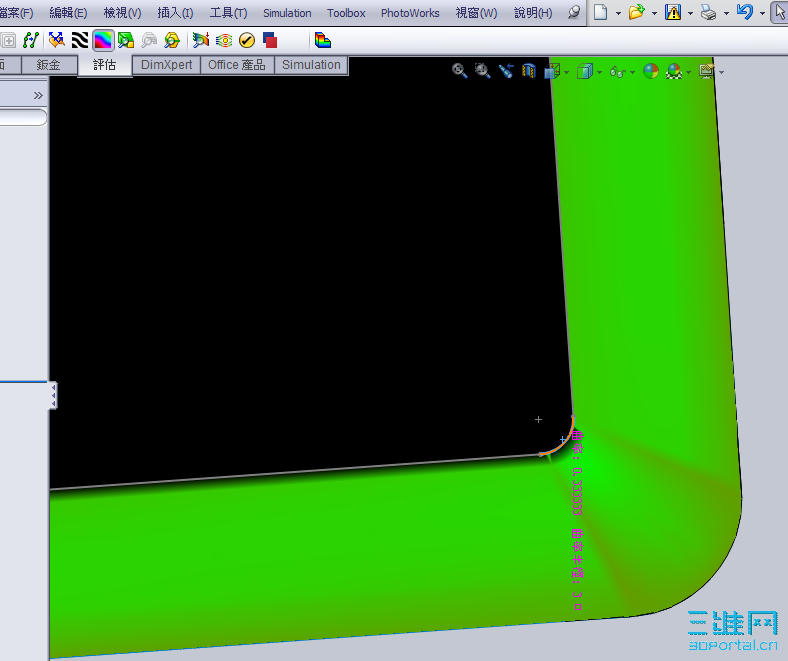Switch to the Simulation command tab
Viewport: 788px width, 661px height.
311,65
